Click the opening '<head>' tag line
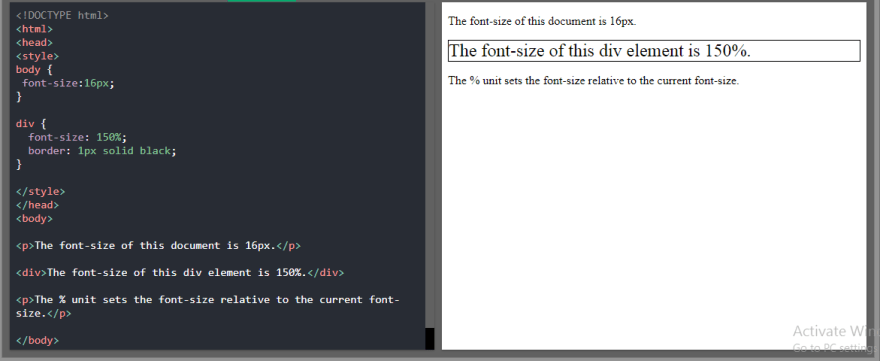This screenshot has height=361, width=880. tap(34, 43)
